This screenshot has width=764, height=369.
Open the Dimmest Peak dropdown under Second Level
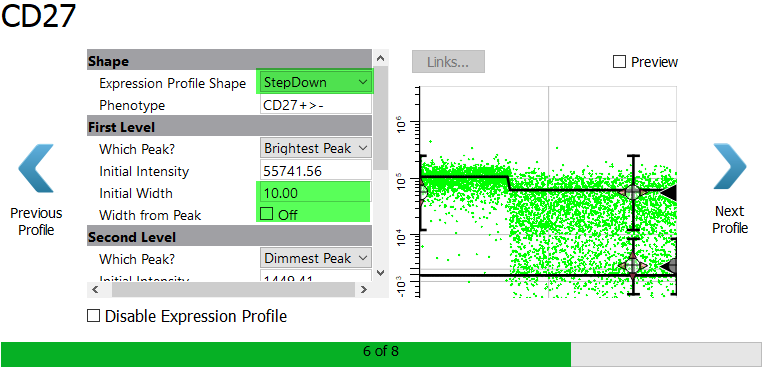pyautogui.click(x=316, y=258)
